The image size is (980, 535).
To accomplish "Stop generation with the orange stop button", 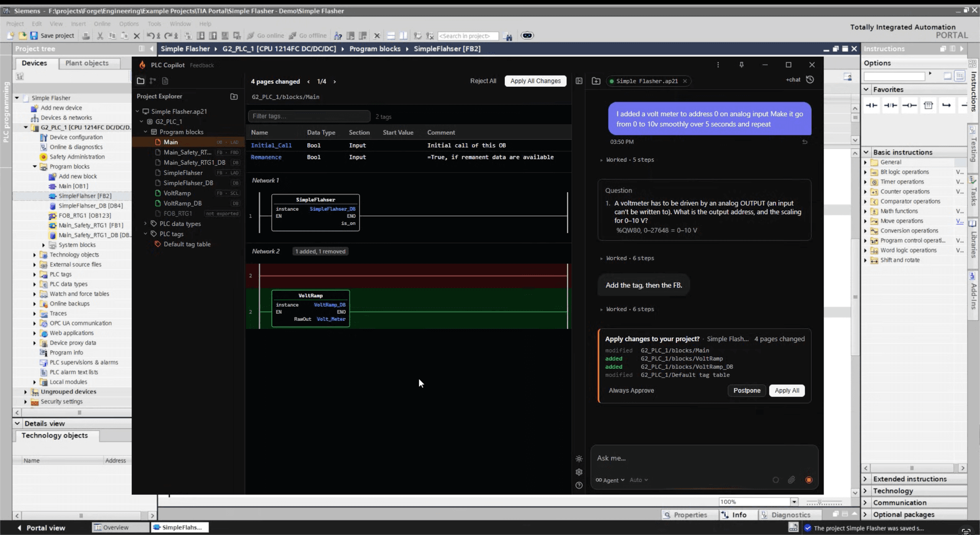I will 809,480.
